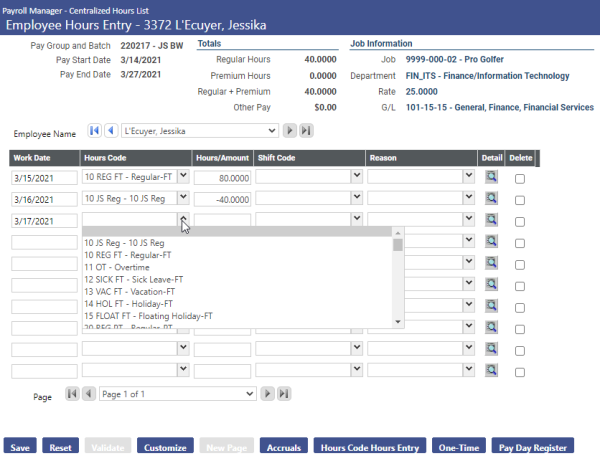The width and height of the screenshot is (600, 461).
Task: Go to previous employee arrow
Action: 110,130
